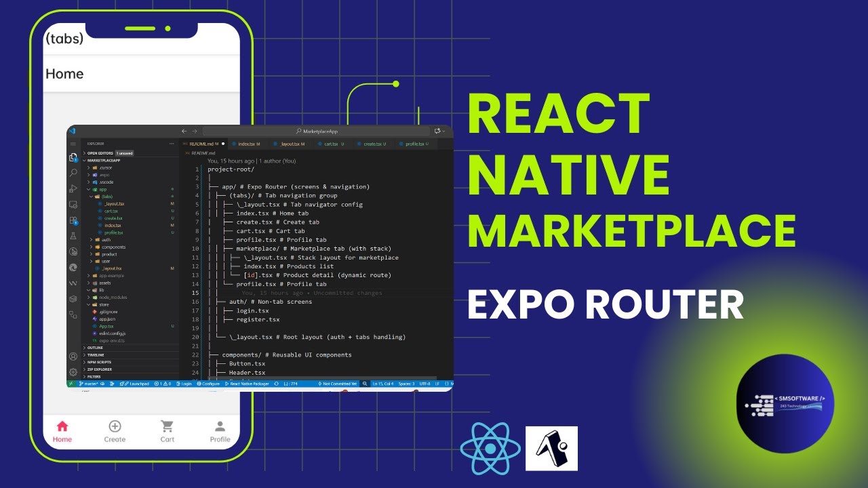Click the hamburger menu icon in VS Code
This screenshot has height=488, width=868.
point(73,144)
